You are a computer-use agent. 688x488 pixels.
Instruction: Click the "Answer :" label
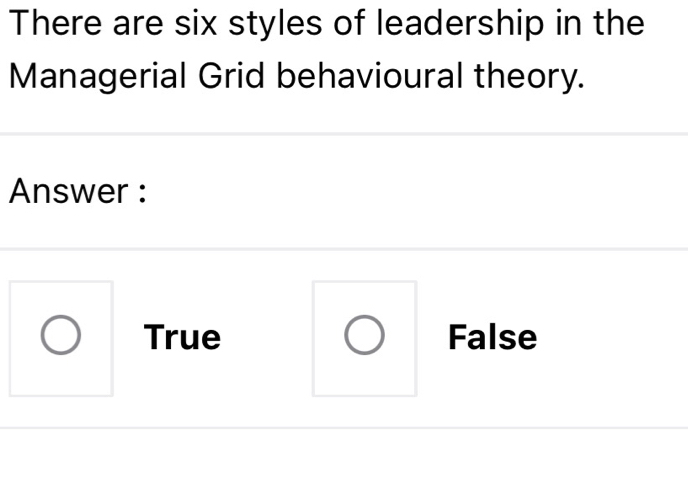[x=78, y=191]
